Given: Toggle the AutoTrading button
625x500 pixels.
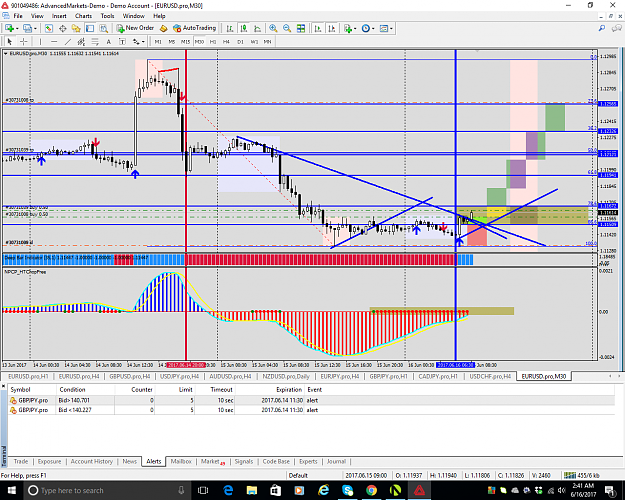Looking at the screenshot, I should tap(195, 28).
